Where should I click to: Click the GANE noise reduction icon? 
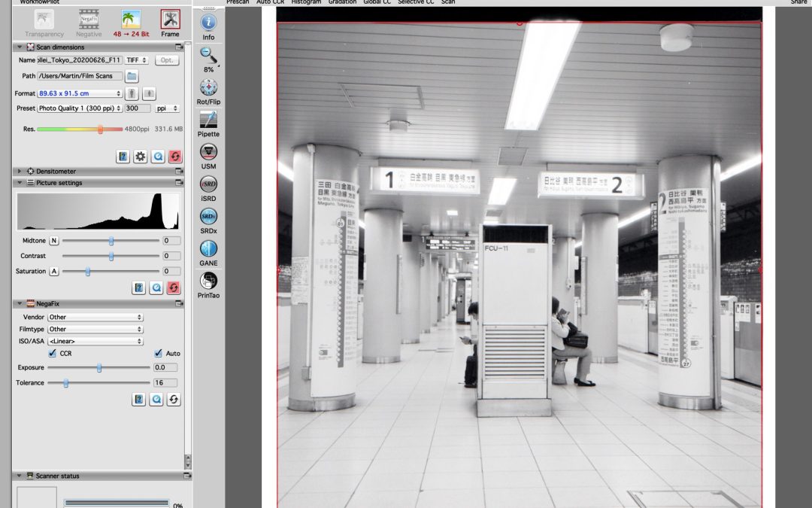pos(208,249)
